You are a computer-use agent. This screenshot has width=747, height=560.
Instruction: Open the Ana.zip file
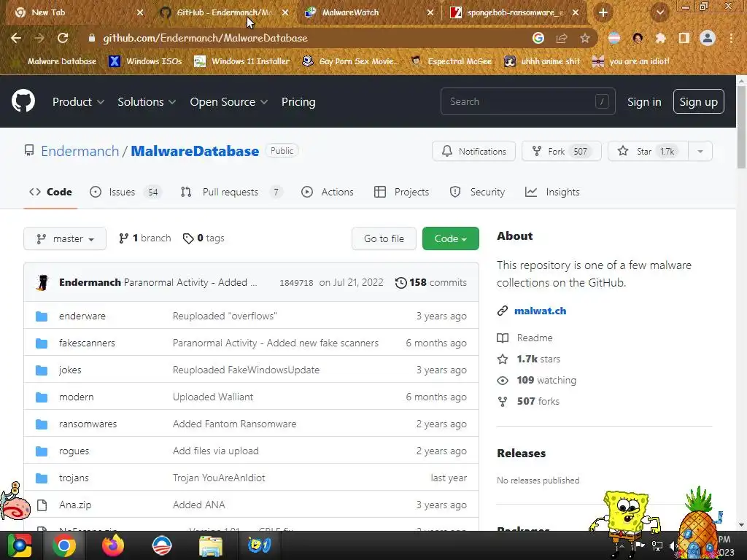click(75, 505)
